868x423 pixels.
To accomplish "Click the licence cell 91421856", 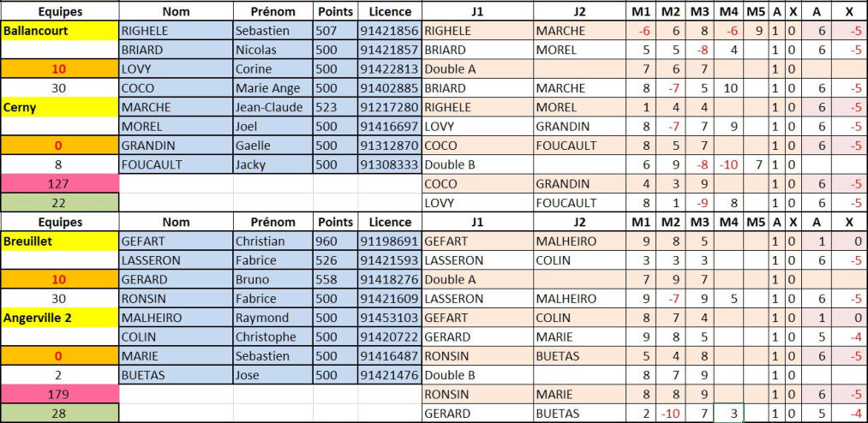I will pos(389,31).
